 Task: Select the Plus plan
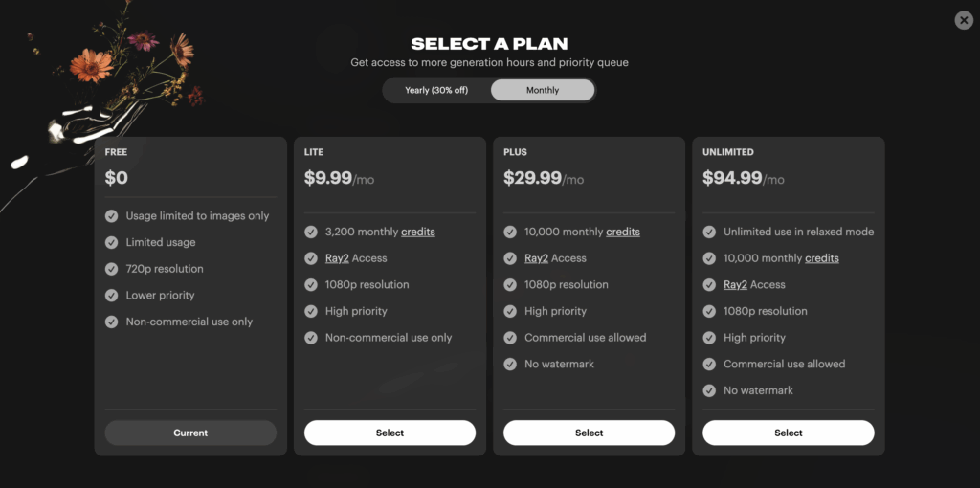[589, 433]
